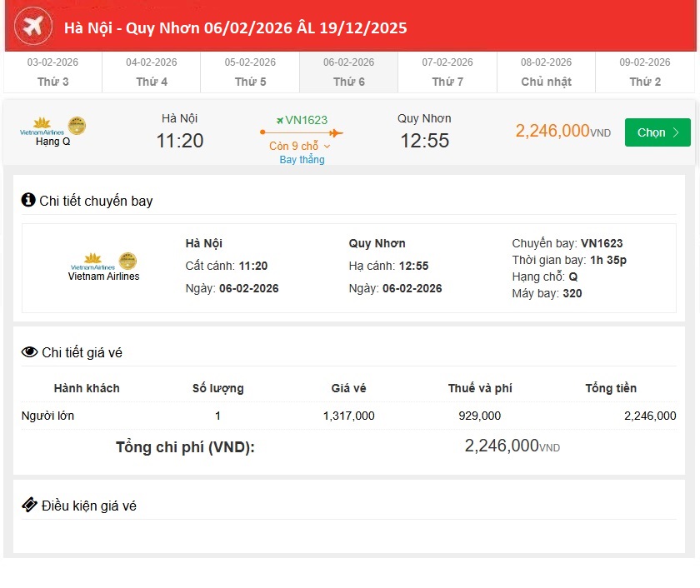Image resolution: width=700 pixels, height=588 pixels.
Task: Click the Điều kiện giá vé section header
Action: (88, 506)
